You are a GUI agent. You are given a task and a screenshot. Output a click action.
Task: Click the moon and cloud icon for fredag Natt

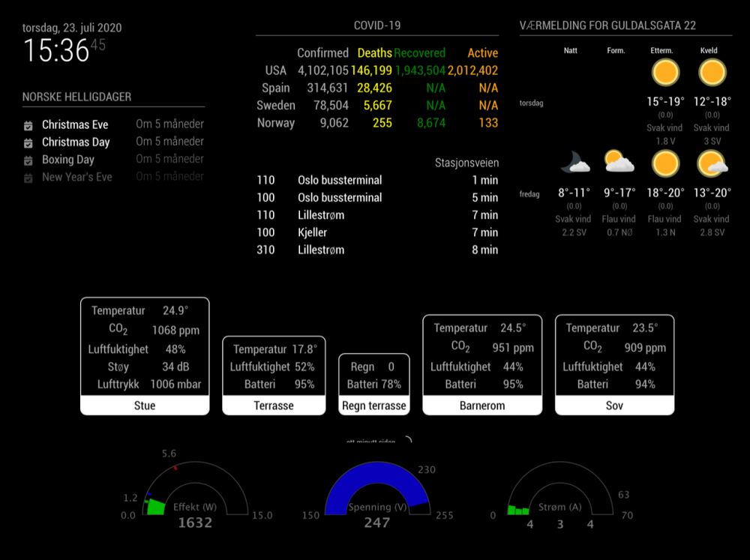click(574, 163)
